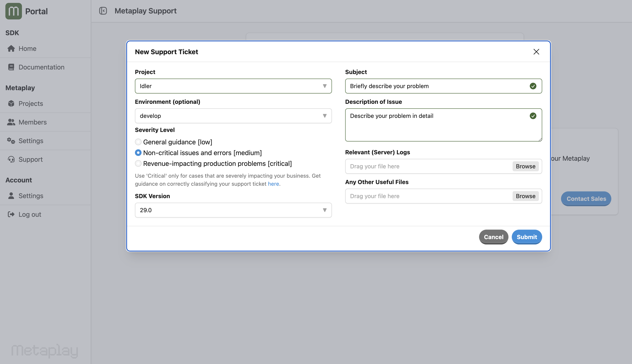This screenshot has width=632, height=364.
Task: Toggle Non-critical issues and errors [medium]
Action: (138, 152)
